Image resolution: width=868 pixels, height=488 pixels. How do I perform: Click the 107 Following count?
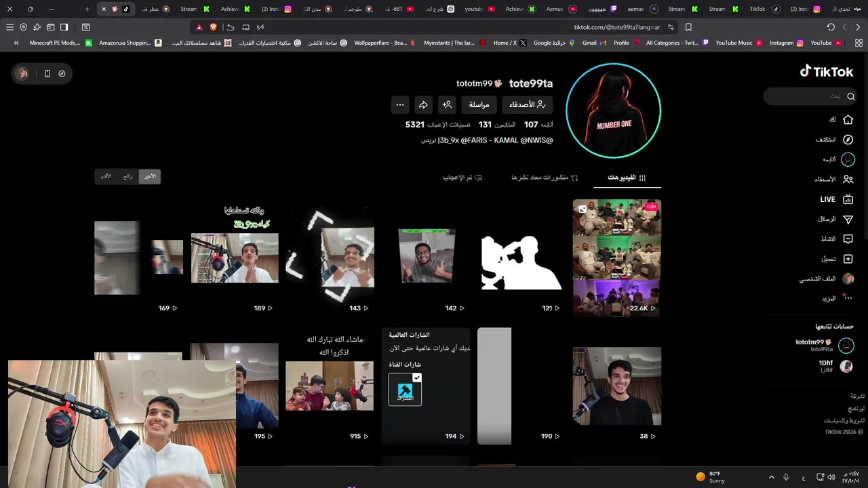(x=538, y=125)
